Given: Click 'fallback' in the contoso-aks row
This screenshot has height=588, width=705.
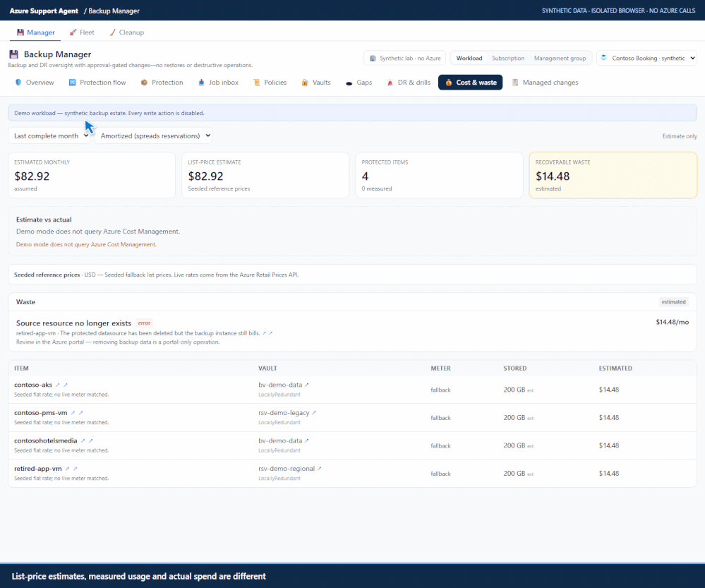Looking at the screenshot, I should [440, 390].
